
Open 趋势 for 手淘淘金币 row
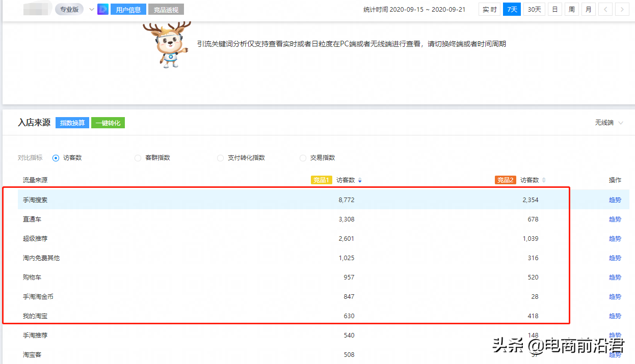click(615, 297)
